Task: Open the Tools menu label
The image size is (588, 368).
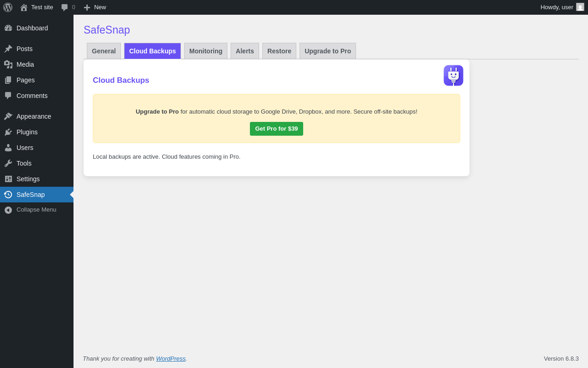Action: coord(24,163)
